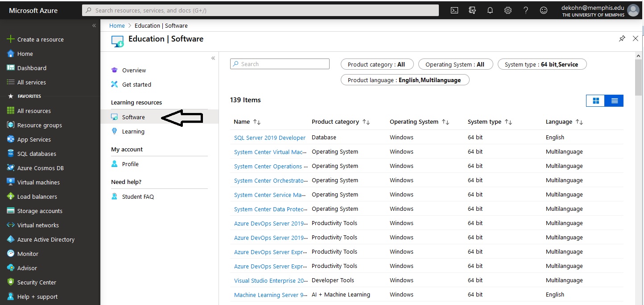Send feedback via smiley icon

coord(544,10)
